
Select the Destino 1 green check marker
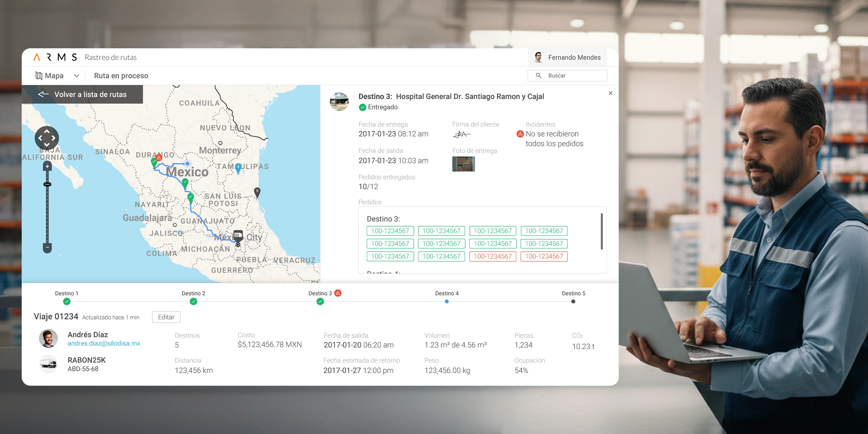[x=67, y=302]
